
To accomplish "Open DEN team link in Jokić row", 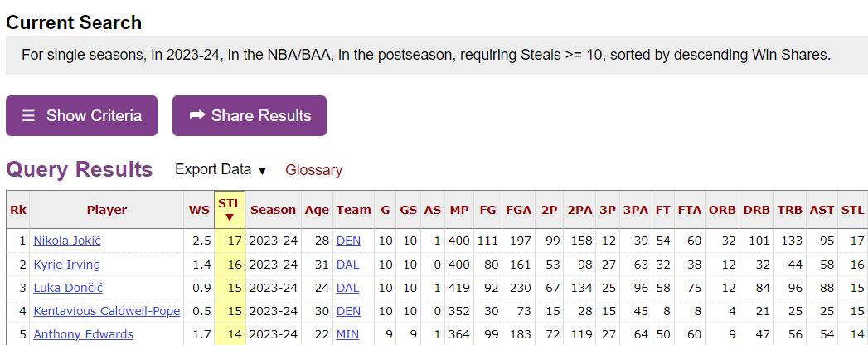I will tap(348, 241).
